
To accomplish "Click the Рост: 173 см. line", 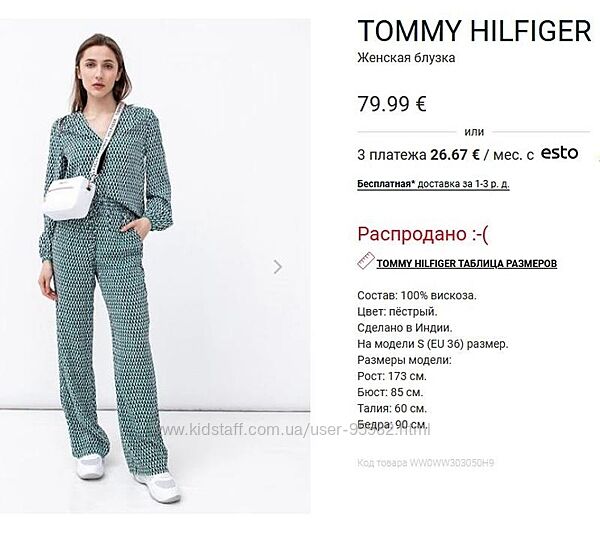I will [x=392, y=376].
